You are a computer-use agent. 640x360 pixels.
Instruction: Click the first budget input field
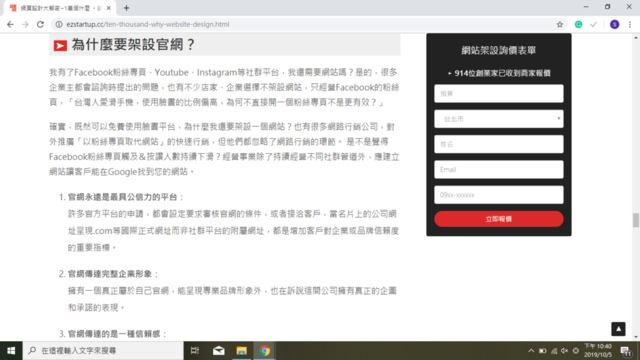(499, 93)
